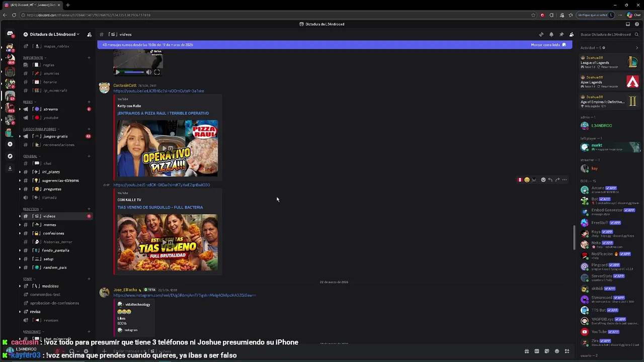This screenshot has height=362, width=644.
Task: Toggle TikTok video fullscreen button
Action: coord(157,72)
